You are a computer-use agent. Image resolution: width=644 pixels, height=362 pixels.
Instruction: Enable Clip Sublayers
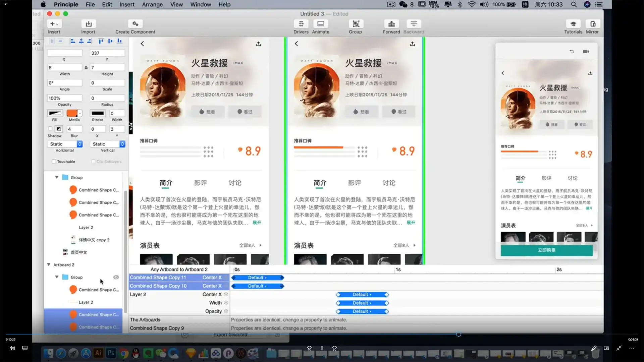pos(94,161)
